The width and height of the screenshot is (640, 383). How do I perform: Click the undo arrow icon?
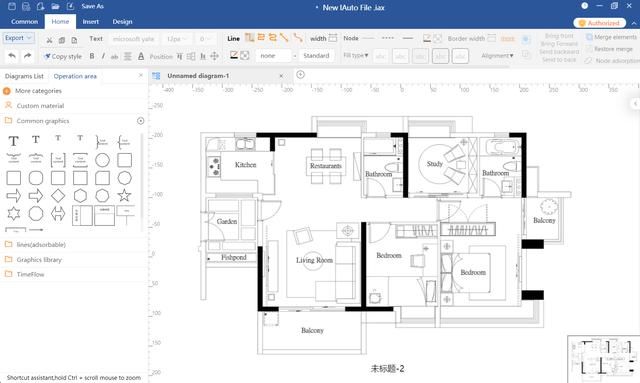pos(12,56)
